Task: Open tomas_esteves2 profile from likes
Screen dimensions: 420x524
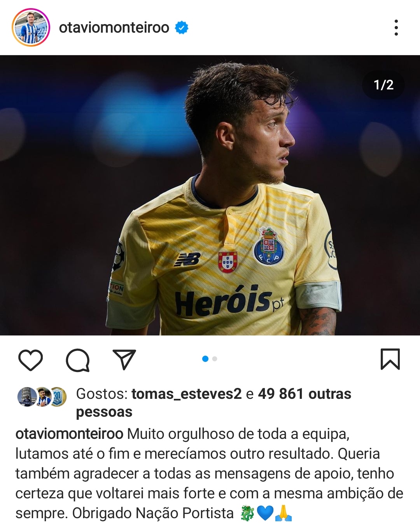Action: (187, 394)
